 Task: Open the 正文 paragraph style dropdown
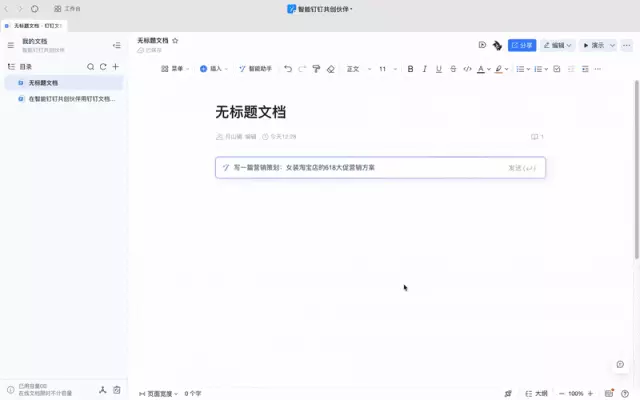[355, 69]
